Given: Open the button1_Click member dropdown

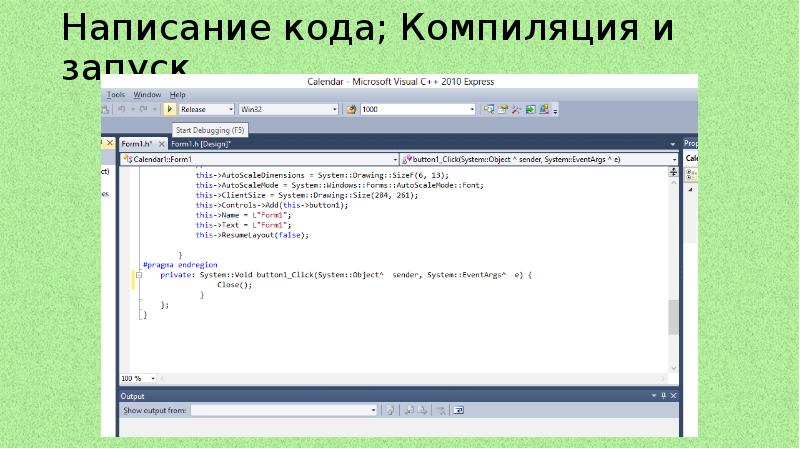Looking at the screenshot, I should (672, 158).
